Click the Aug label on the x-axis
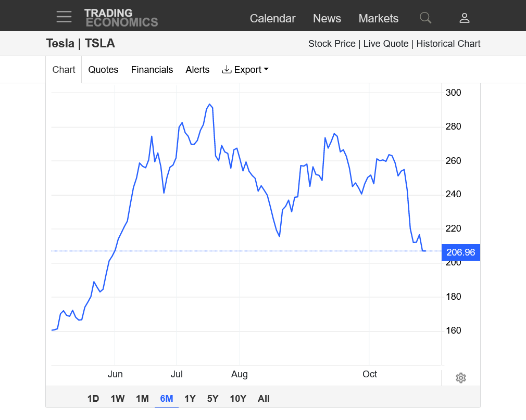This screenshot has width=526, height=420. [x=240, y=374]
